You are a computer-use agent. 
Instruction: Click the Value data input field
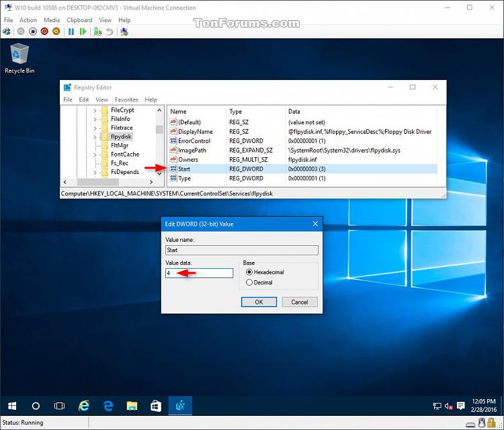click(x=200, y=273)
